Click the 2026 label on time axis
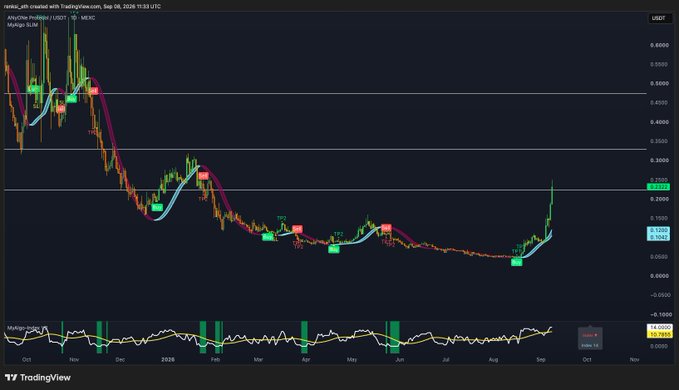Image resolution: width=679 pixels, height=390 pixels. (168, 359)
